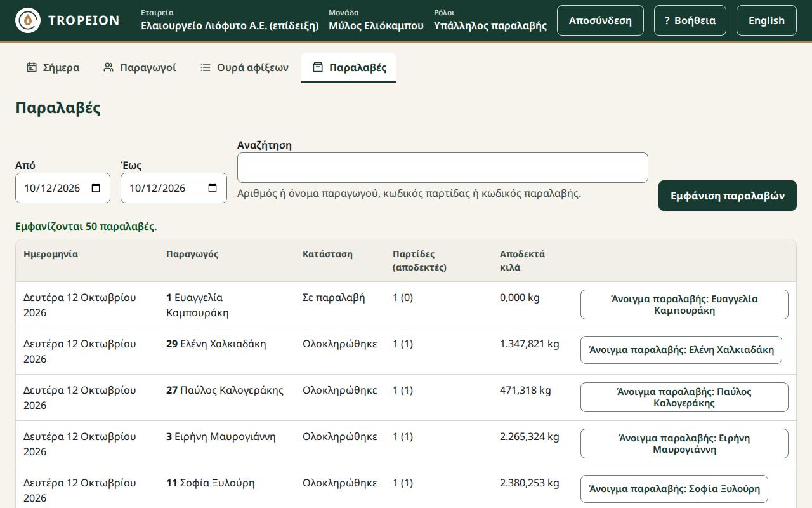The image size is (812, 508).
Task: Click the Από date input field
Action: tap(63, 188)
